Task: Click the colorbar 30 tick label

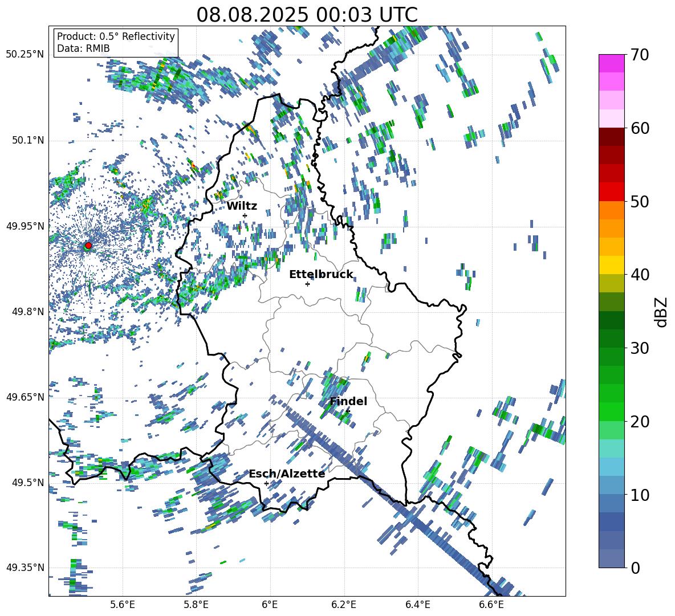Action: tap(640, 348)
